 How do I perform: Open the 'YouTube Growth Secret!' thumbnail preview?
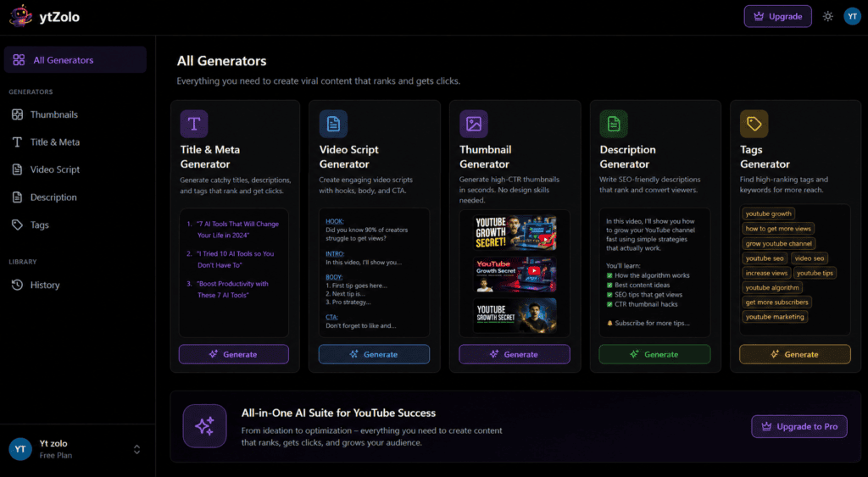click(x=515, y=233)
